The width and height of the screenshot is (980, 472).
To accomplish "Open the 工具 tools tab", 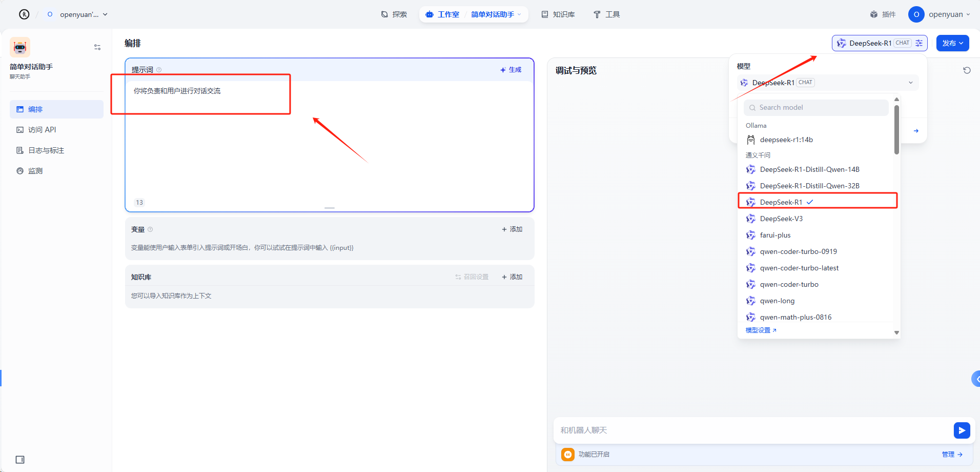I will click(x=607, y=14).
